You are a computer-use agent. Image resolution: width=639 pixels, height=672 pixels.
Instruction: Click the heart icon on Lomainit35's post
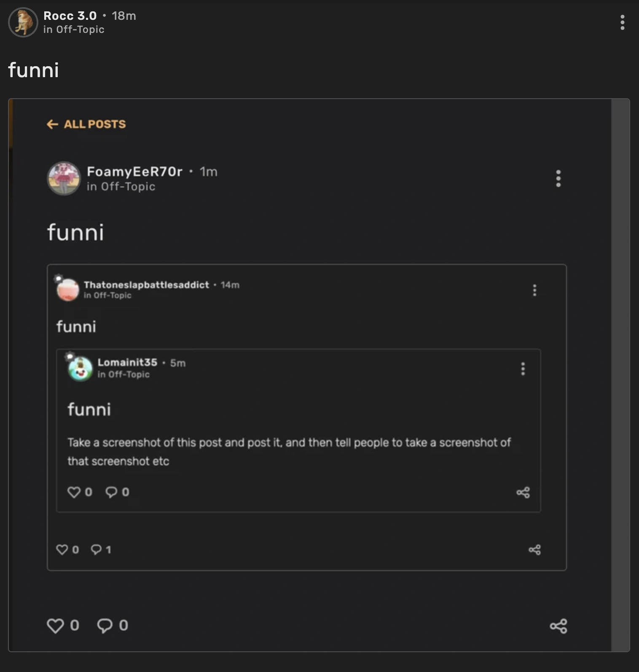click(x=74, y=492)
